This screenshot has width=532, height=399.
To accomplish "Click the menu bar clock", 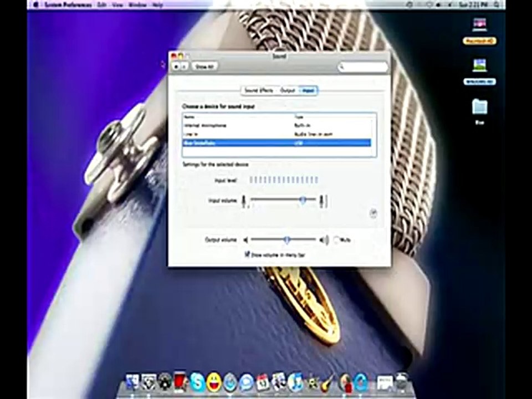I will pos(473,4).
